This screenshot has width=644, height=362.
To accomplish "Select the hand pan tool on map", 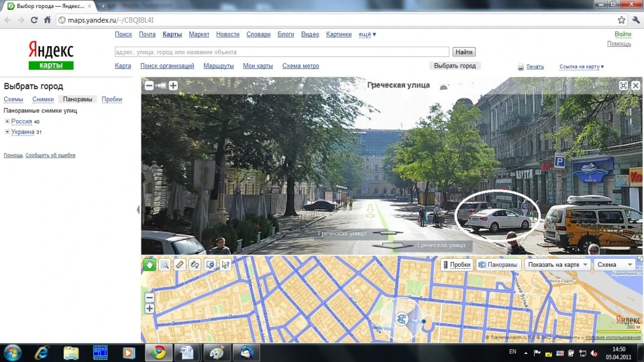I will pyautogui.click(x=150, y=265).
